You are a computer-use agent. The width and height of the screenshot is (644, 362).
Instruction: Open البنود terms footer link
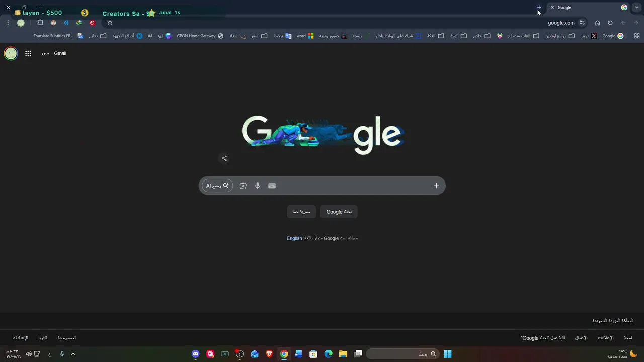[43, 338]
